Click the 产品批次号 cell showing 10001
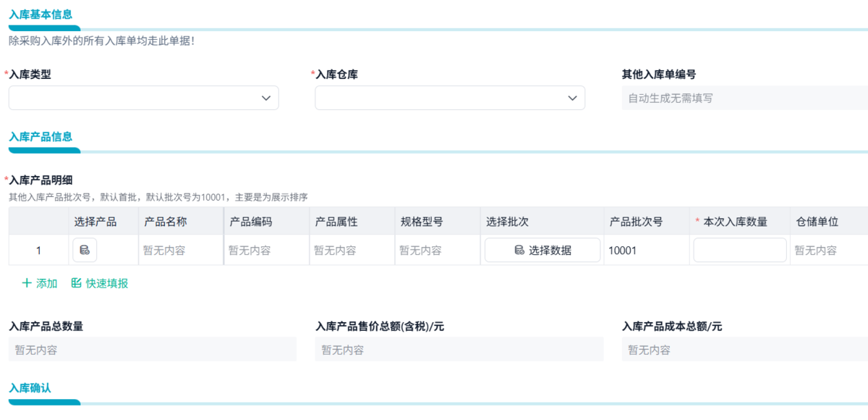 pyautogui.click(x=624, y=251)
